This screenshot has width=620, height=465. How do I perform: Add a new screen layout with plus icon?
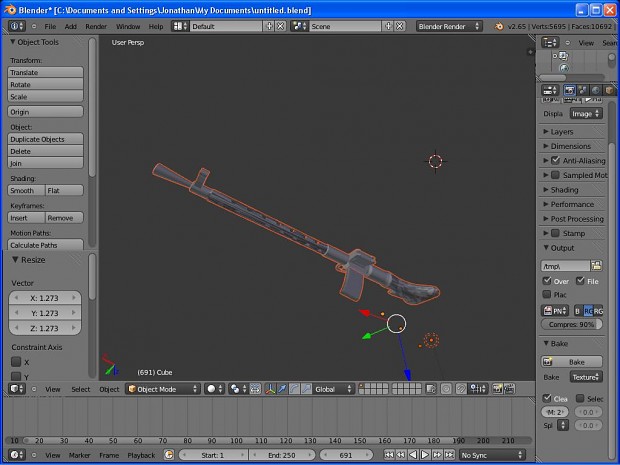click(x=269, y=26)
